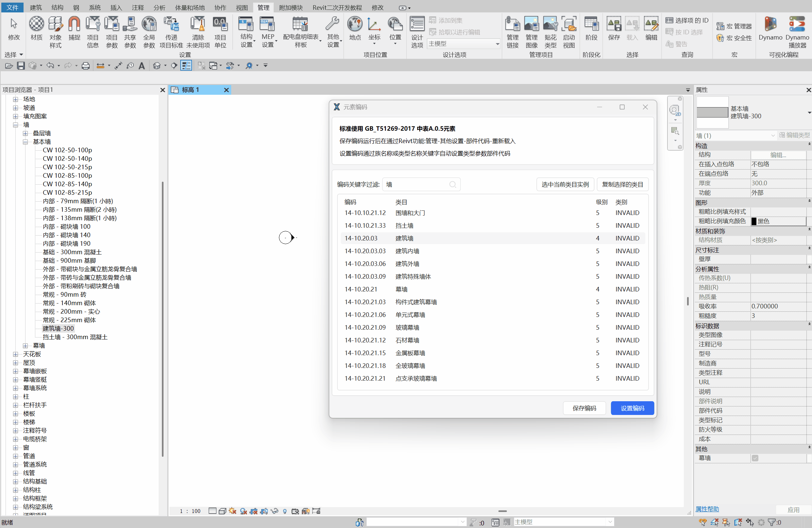
Task: Click the 1 : 100 view scale
Action: pos(190,511)
